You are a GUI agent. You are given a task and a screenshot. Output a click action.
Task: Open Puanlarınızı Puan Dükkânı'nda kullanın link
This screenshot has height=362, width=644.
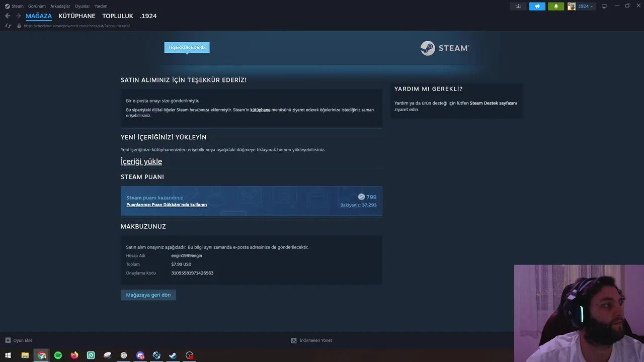click(x=167, y=205)
